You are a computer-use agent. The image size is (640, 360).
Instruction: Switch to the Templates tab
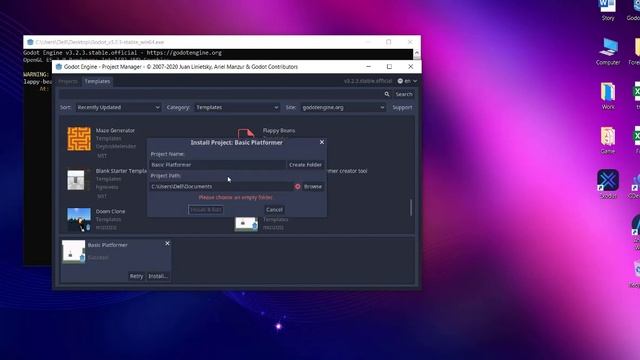[x=97, y=81]
